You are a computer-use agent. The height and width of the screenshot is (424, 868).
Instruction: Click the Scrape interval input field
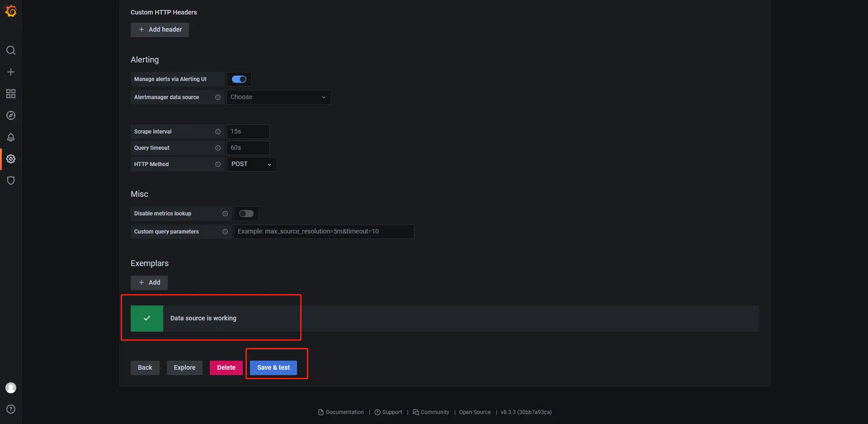point(248,132)
